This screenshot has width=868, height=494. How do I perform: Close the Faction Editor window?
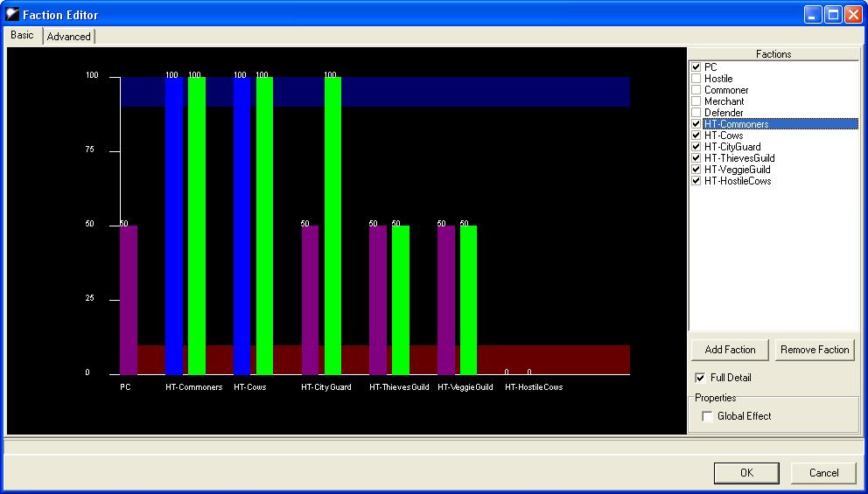click(x=852, y=14)
